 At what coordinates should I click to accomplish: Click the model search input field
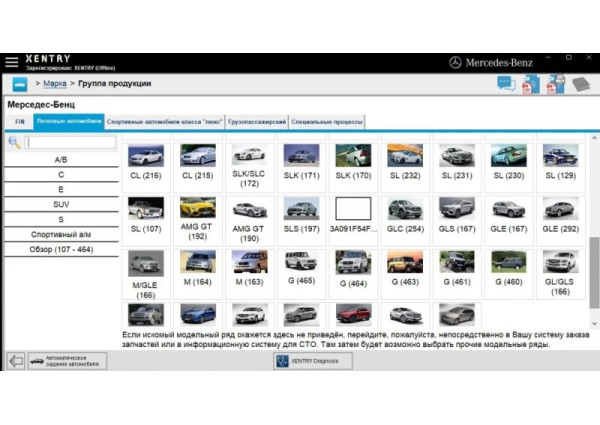(x=70, y=142)
